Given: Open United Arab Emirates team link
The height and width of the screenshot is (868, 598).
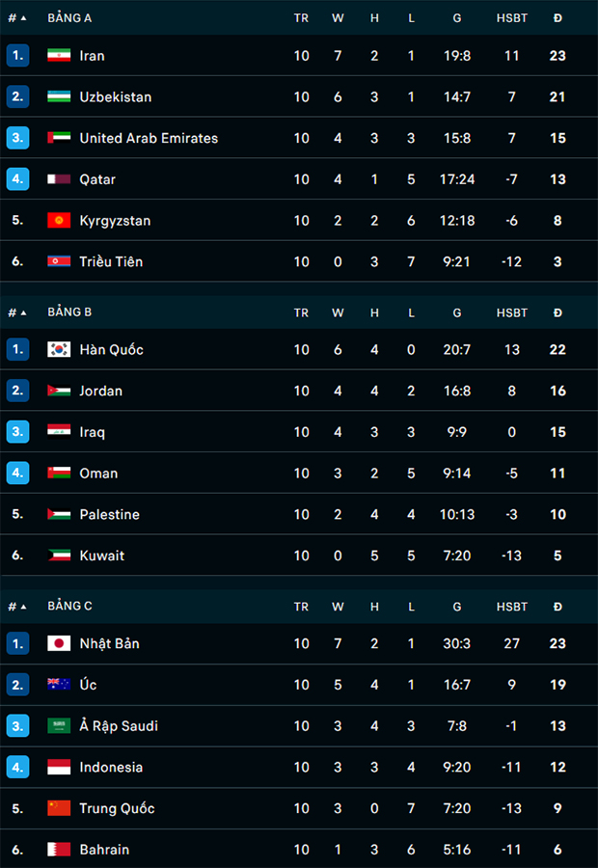Looking at the screenshot, I should coord(149,138).
